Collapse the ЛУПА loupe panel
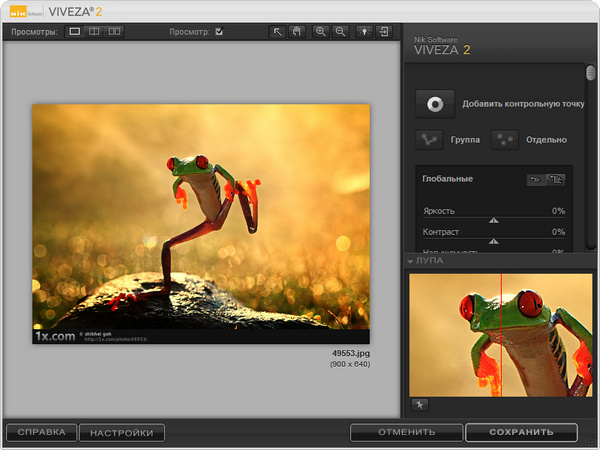600x450 pixels. tap(410, 261)
